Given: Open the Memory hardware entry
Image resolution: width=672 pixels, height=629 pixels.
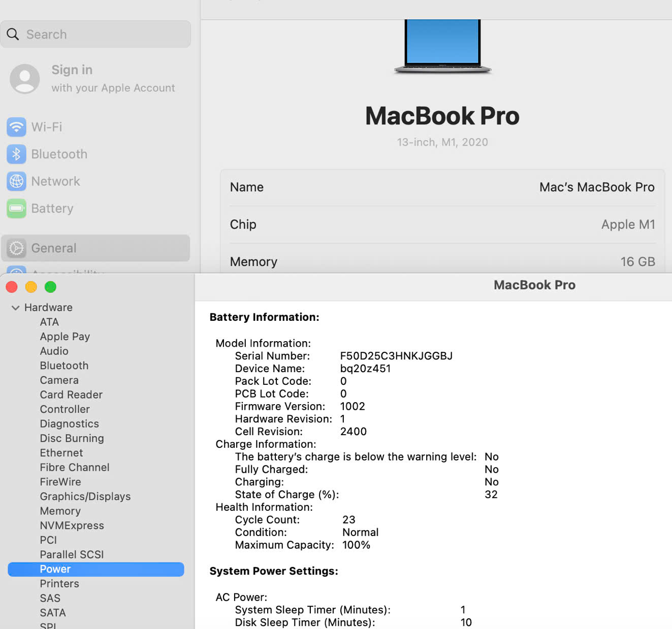Looking at the screenshot, I should 60,511.
